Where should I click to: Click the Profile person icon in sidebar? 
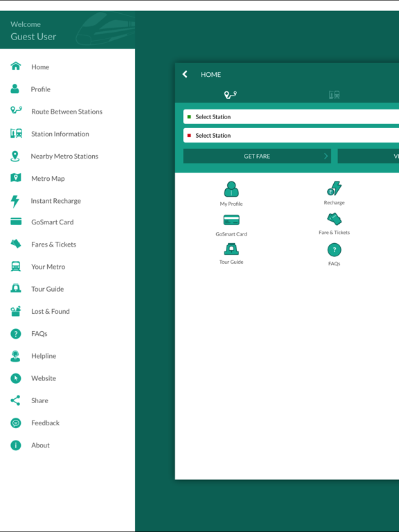coord(15,89)
